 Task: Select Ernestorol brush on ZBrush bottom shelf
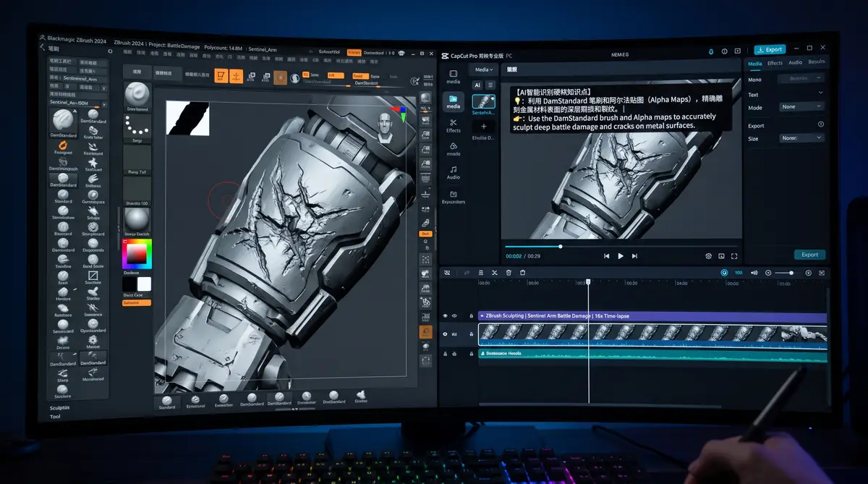point(195,402)
